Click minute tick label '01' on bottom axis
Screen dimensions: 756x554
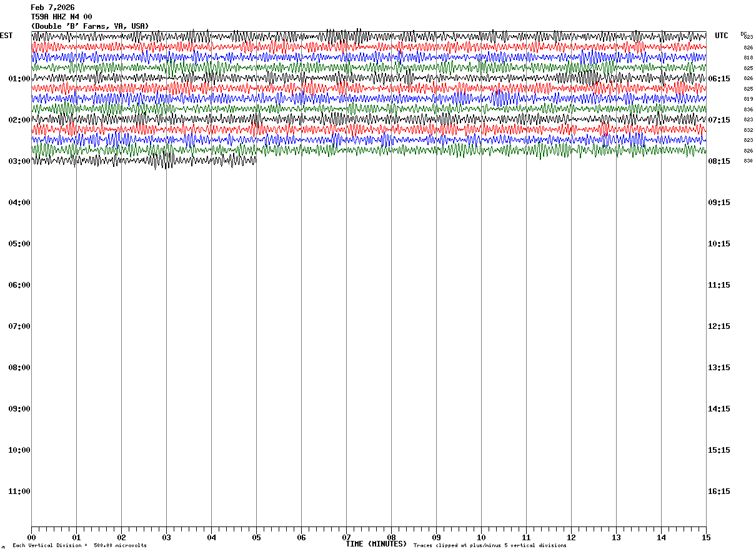point(76,538)
